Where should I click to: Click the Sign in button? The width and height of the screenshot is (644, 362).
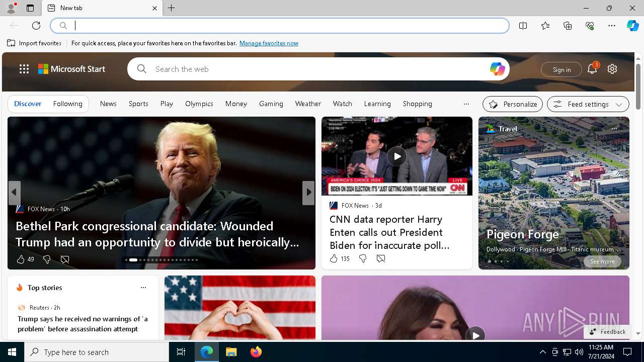(561, 69)
